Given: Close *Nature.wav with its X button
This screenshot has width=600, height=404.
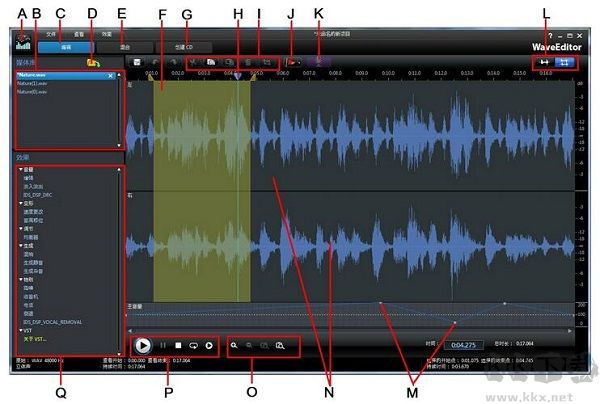Looking at the screenshot, I should (111, 76).
